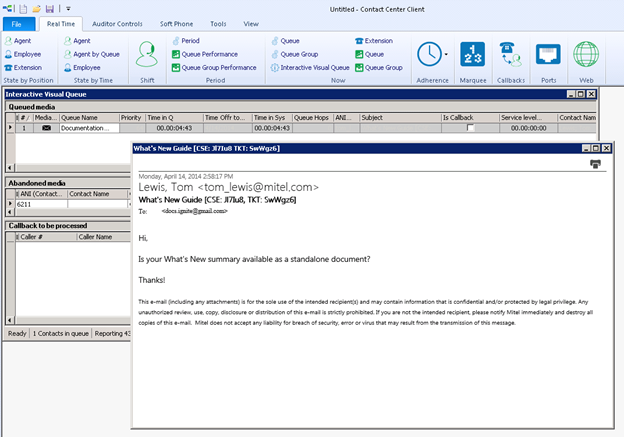This screenshot has height=437, width=624.
Task: Click Caller # column header
Action: (46, 236)
